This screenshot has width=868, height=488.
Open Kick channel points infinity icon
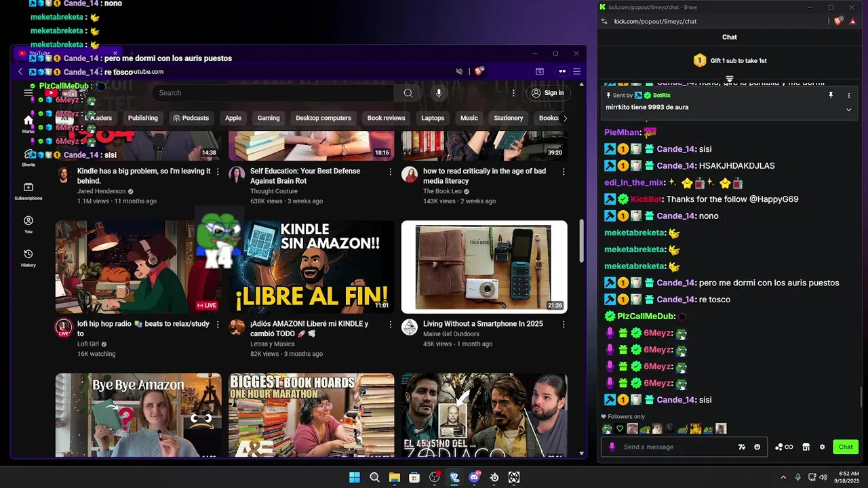[784, 447]
